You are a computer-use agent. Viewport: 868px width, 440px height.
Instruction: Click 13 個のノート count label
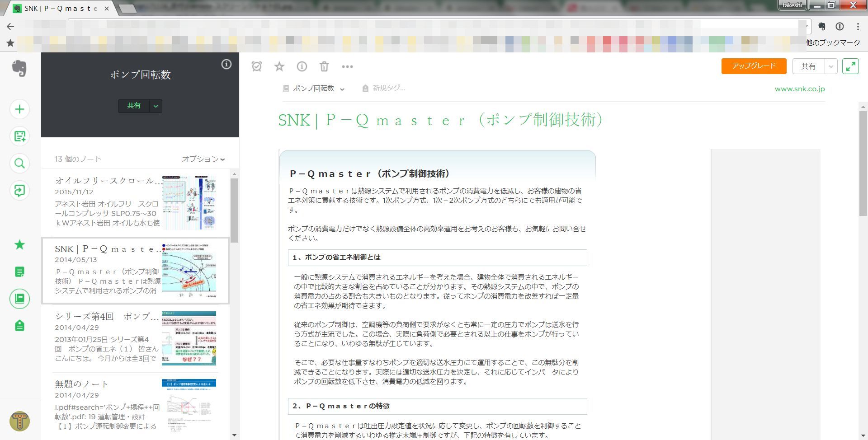[78, 159]
